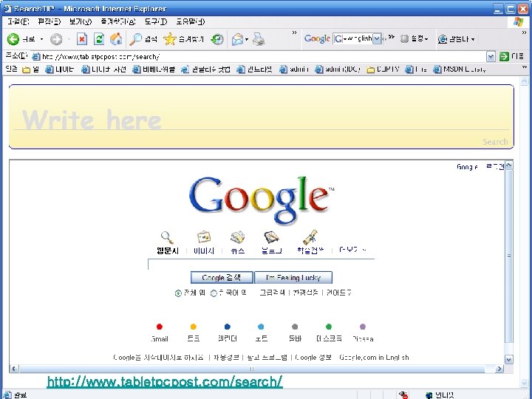Select the whole web radio button

(x=178, y=293)
